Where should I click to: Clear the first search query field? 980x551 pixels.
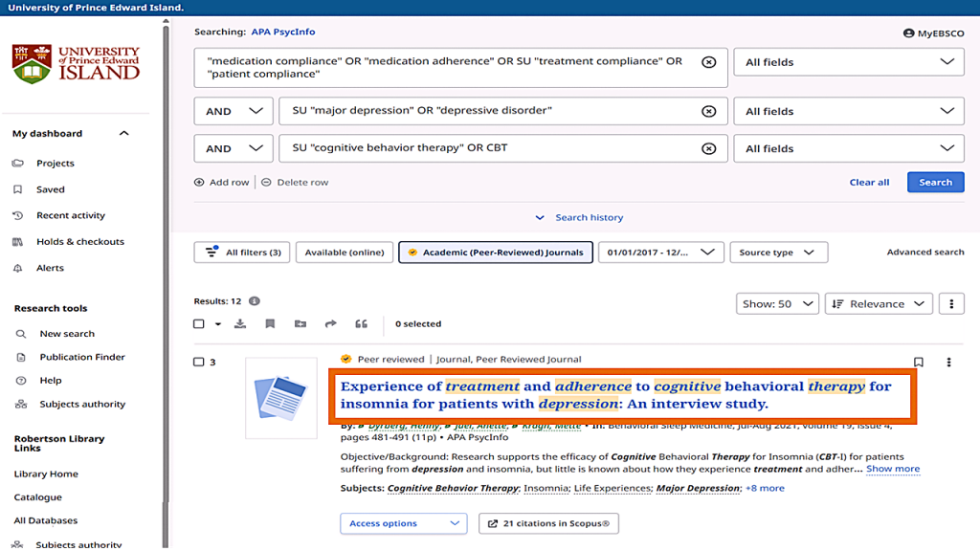[x=708, y=62]
